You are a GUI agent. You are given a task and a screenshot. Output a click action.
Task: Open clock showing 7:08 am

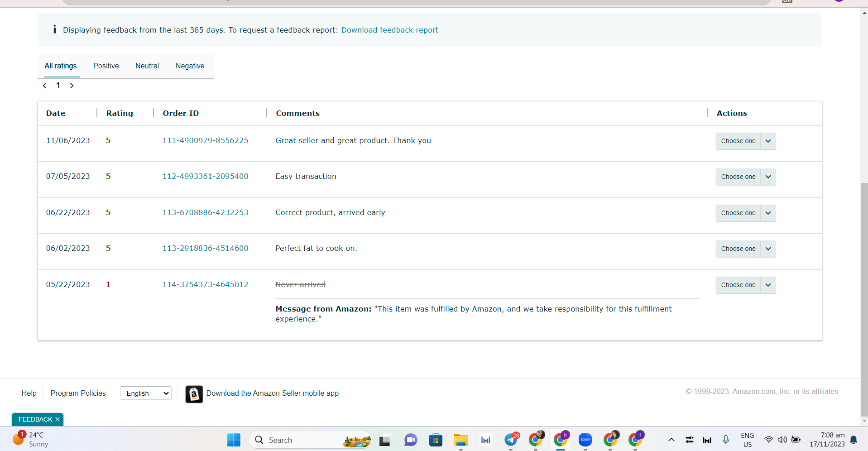tap(827, 440)
